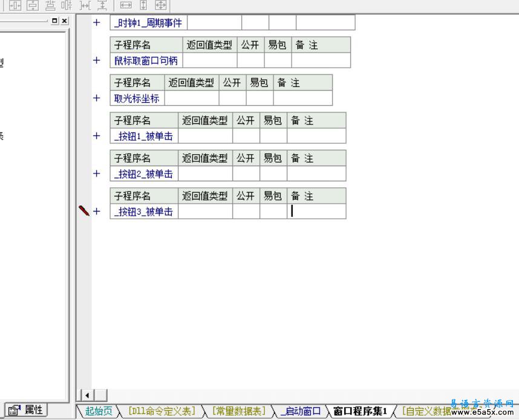This screenshot has width=519, height=420.
Task: Toggle 易包 cell for _按钮1_被单击
Action: tap(273, 136)
